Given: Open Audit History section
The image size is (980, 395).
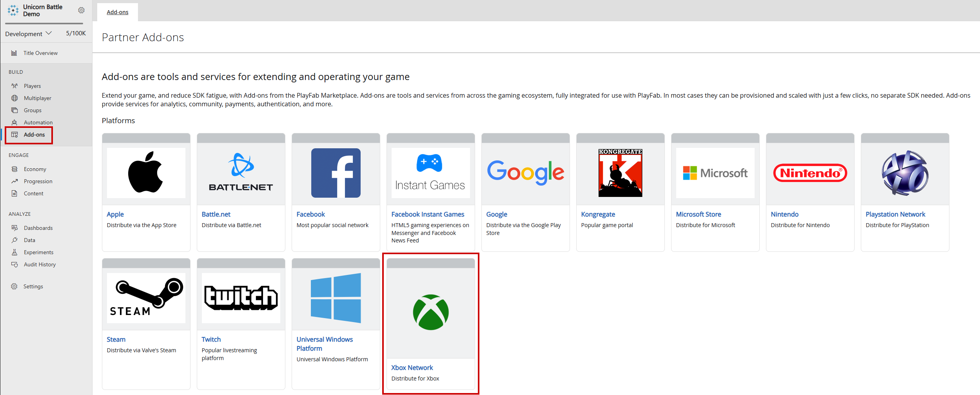Looking at the screenshot, I should [x=40, y=264].
